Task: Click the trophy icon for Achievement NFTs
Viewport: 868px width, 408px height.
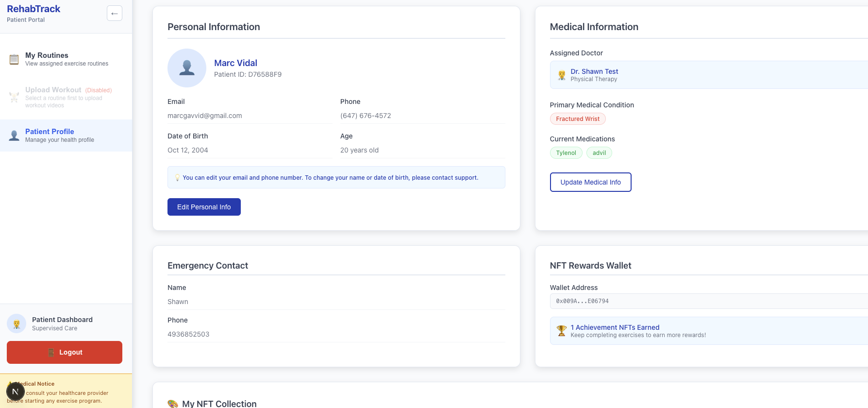Action: 562,331
